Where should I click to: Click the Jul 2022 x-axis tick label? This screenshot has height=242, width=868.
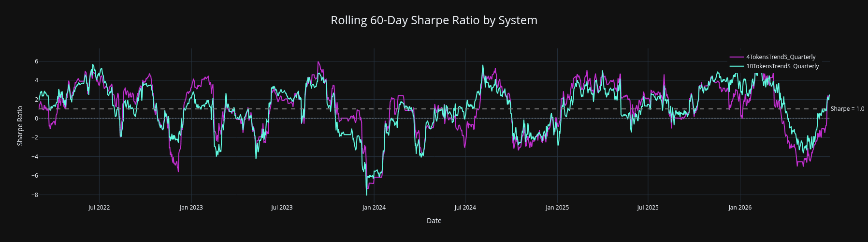pyautogui.click(x=99, y=208)
